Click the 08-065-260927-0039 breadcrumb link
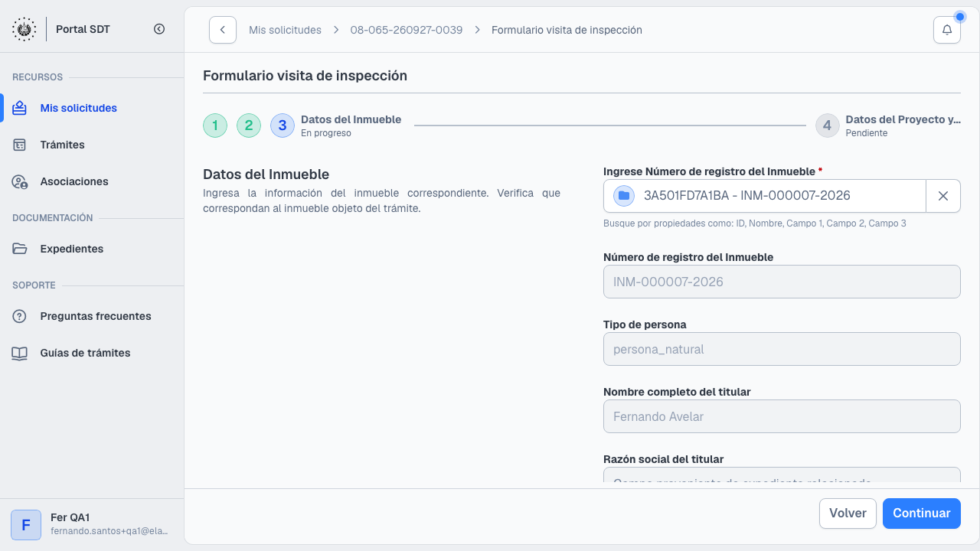 coord(407,30)
